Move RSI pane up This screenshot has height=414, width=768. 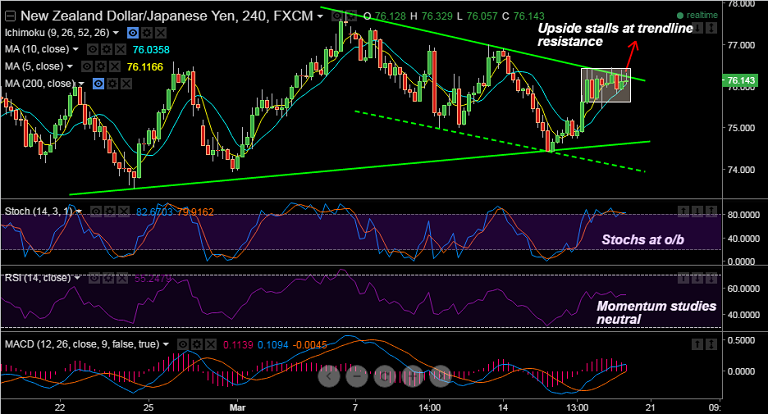click(683, 278)
